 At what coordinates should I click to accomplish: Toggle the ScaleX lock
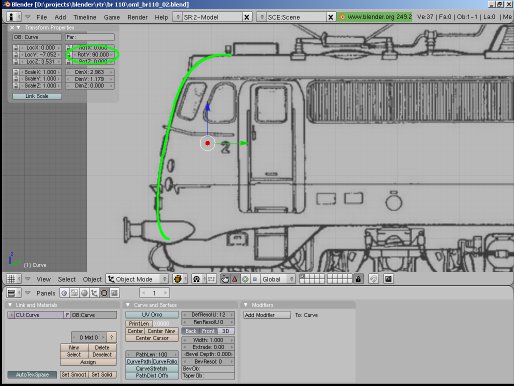pyautogui.click(x=16, y=72)
